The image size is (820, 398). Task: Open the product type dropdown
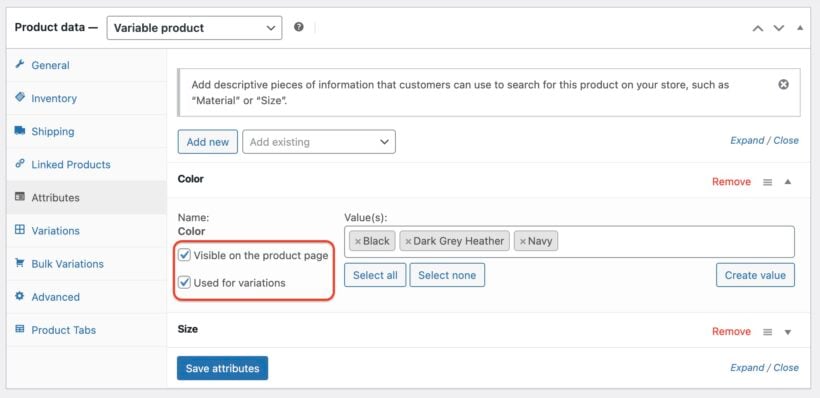(x=195, y=28)
